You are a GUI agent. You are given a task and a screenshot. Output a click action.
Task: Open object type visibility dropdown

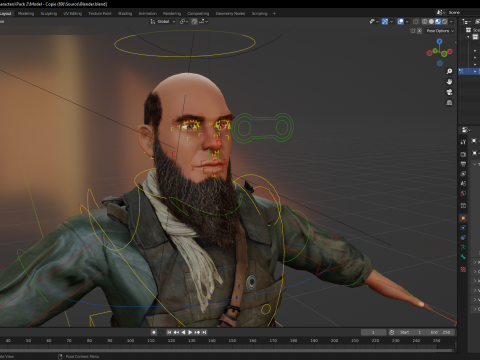[374, 22]
